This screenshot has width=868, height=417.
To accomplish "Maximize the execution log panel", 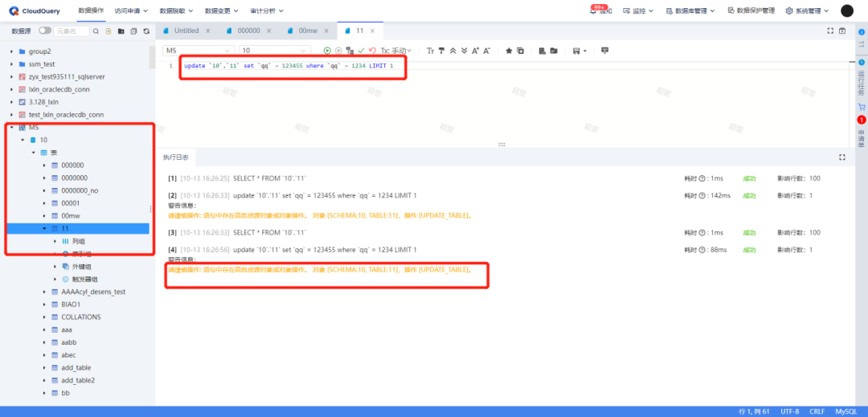I will [x=842, y=157].
